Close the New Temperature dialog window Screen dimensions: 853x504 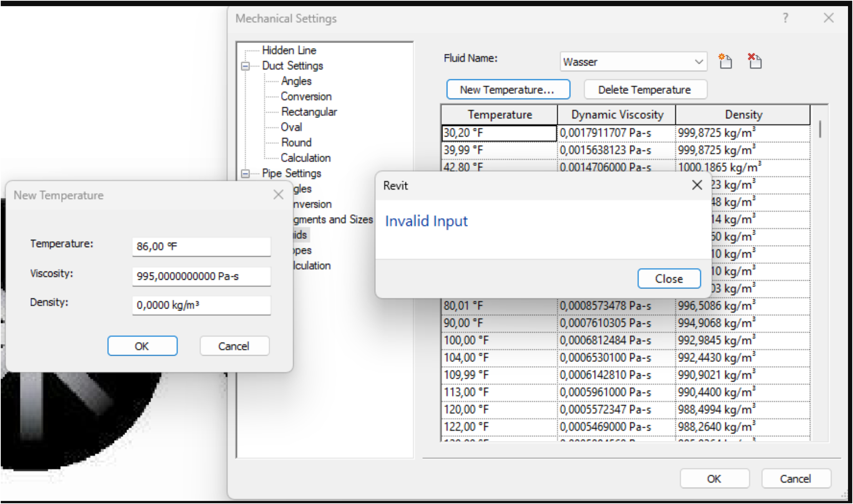coord(278,195)
